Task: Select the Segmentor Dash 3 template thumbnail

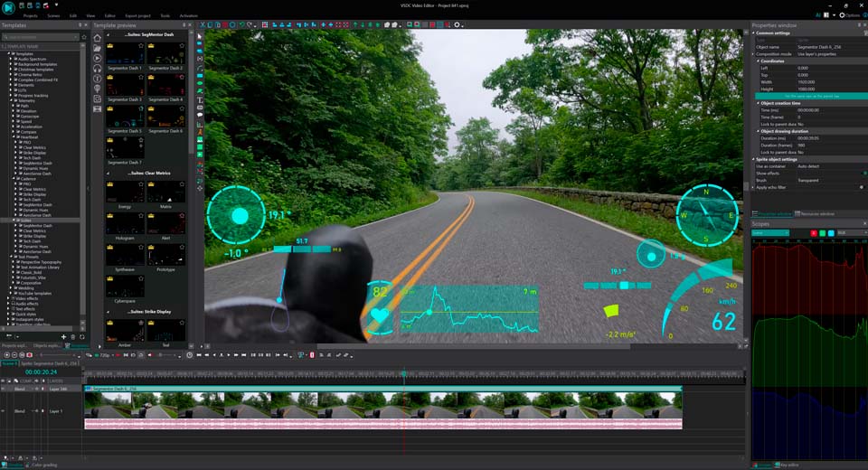Action: (125, 85)
